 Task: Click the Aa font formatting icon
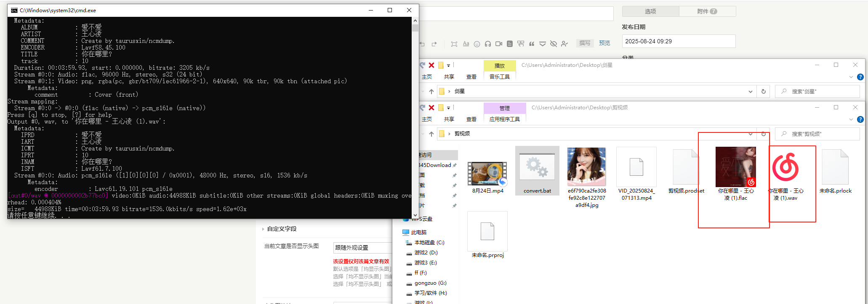pyautogui.click(x=466, y=44)
